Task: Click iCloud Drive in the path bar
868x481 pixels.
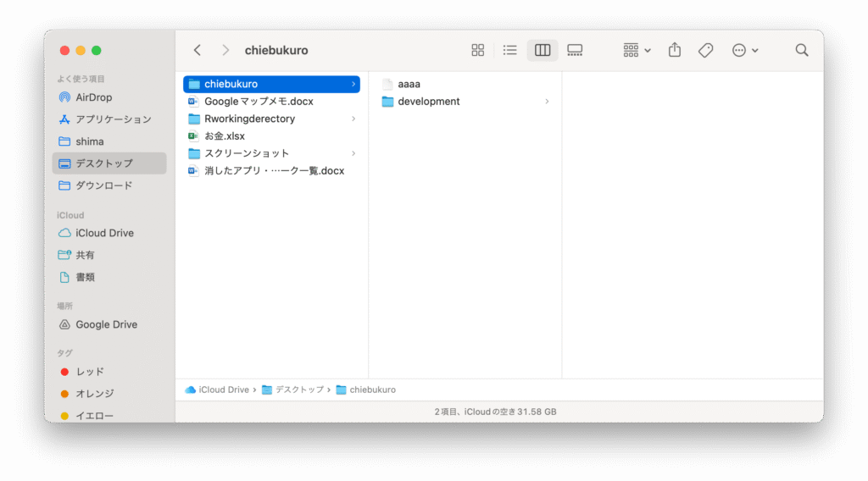Action: (217, 390)
